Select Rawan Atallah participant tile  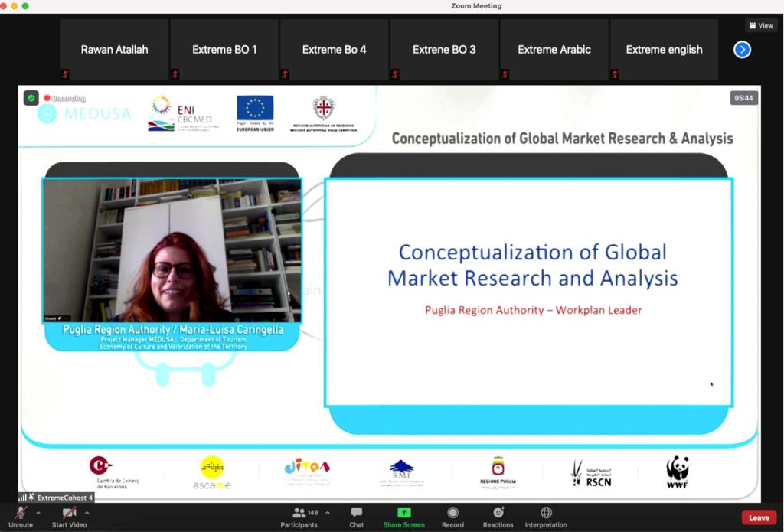pos(115,50)
